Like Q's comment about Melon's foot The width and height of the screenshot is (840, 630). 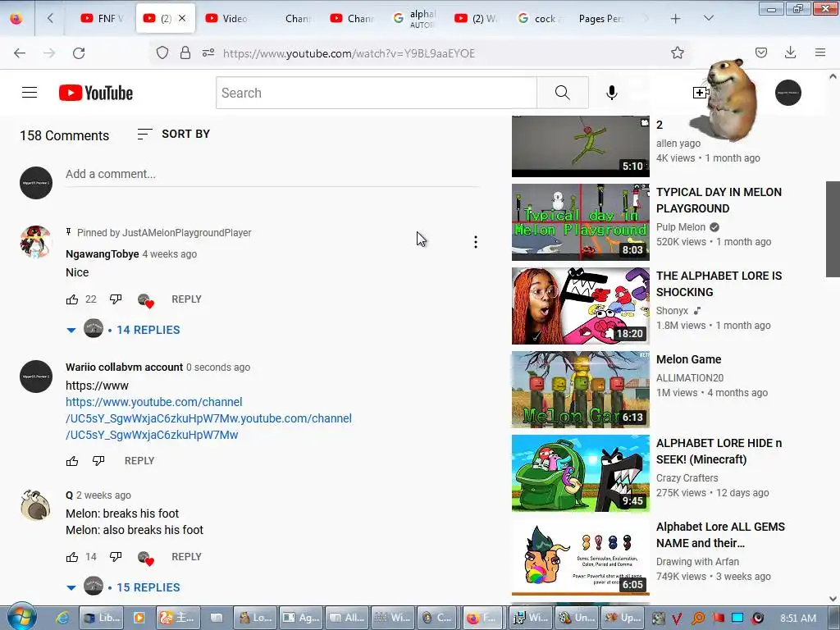pyautogui.click(x=72, y=557)
